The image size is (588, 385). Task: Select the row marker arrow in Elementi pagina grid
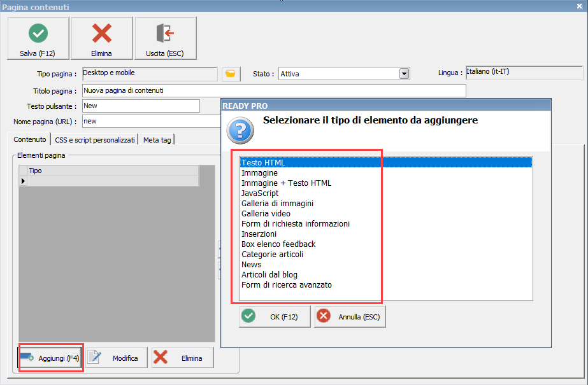click(x=23, y=181)
